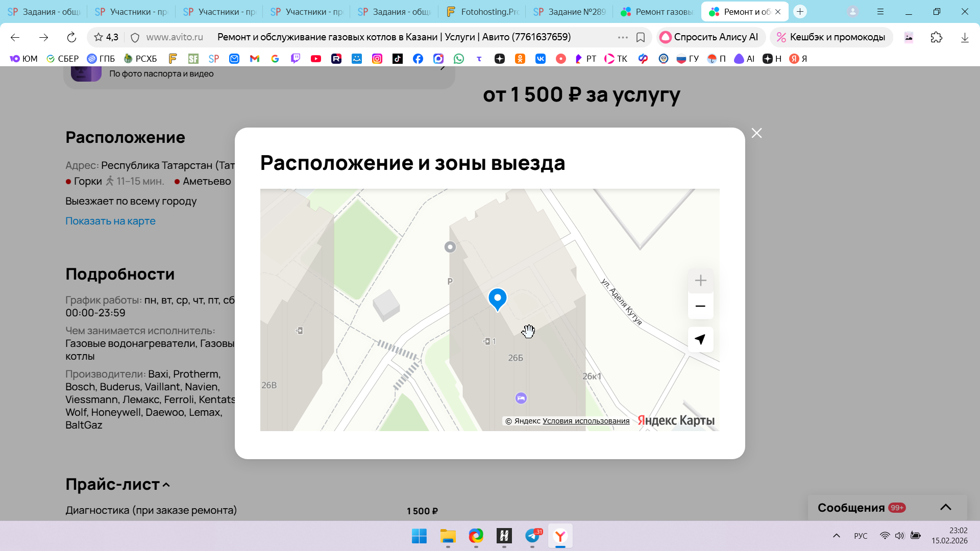Image resolution: width=980 pixels, height=551 pixels.
Task: Open the Yandex terms of use link
Action: pos(585,421)
